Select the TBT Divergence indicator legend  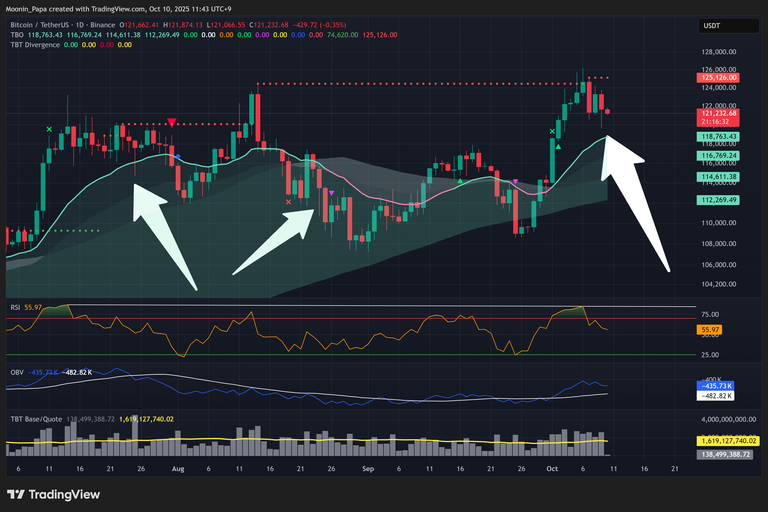(x=35, y=44)
